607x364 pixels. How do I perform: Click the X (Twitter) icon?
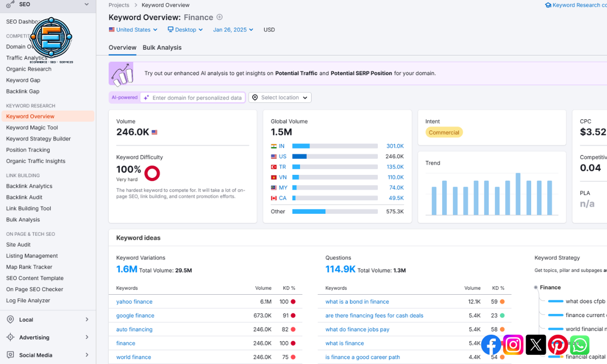coord(535,345)
